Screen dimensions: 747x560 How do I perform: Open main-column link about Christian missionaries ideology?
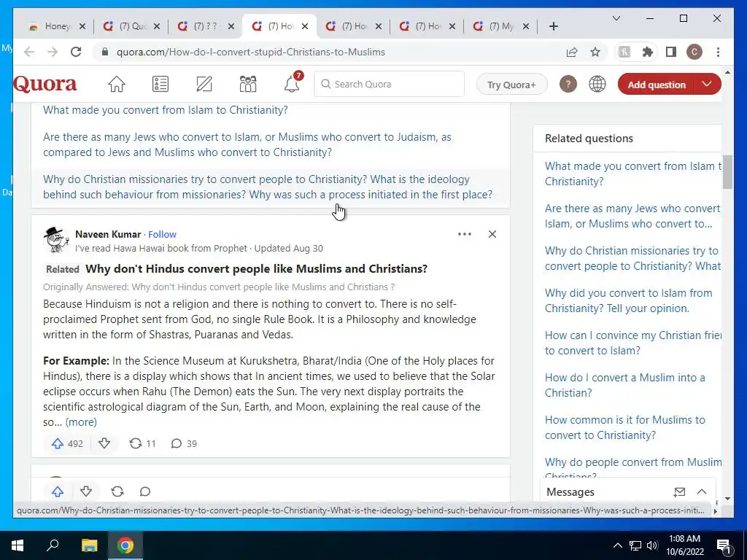pos(268,187)
